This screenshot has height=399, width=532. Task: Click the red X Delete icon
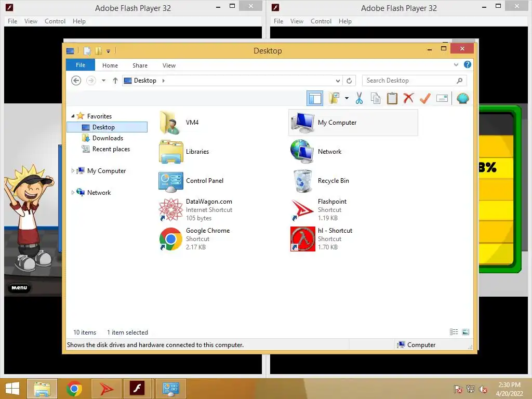[x=408, y=98]
